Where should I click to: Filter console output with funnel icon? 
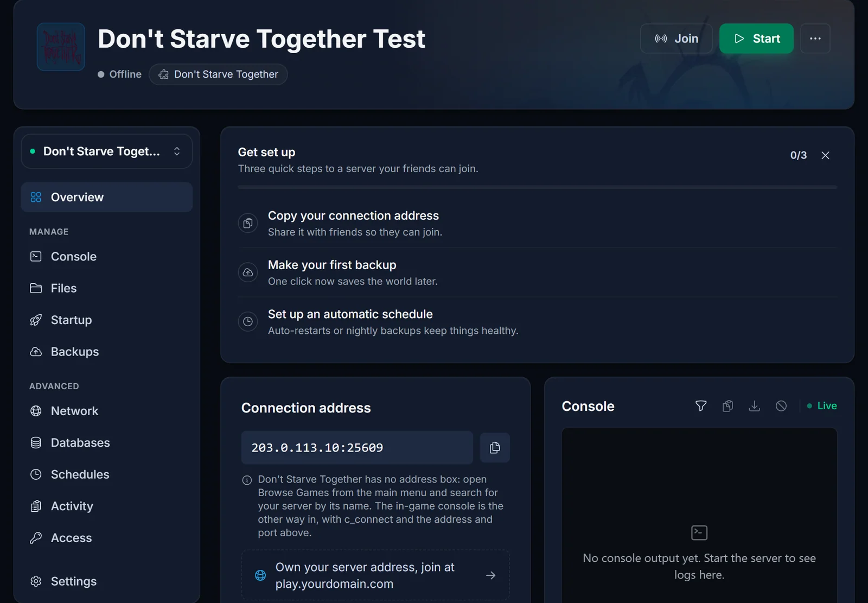tap(701, 406)
